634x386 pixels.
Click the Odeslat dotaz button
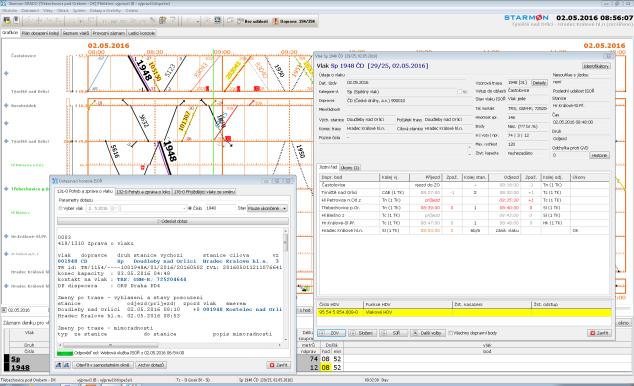coord(173,221)
